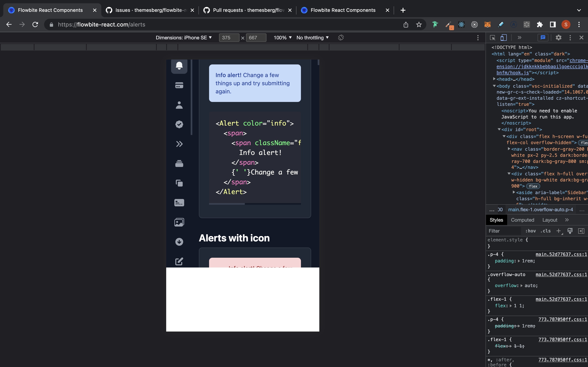Open the Dimensions: iPhone SE dropdown
Image resolution: width=588 pixels, height=367 pixels.
point(184,38)
